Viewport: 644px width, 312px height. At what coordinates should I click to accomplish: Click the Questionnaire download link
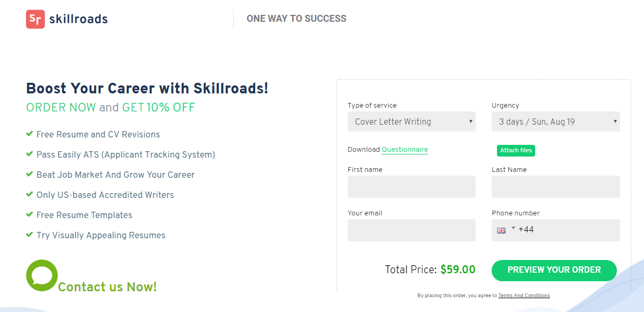pyautogui.click(x=405, y=150)
